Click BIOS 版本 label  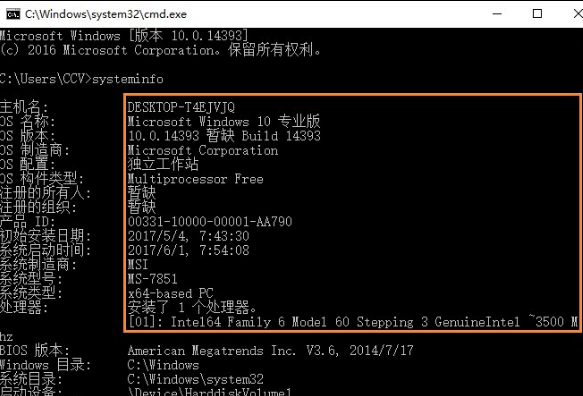click(x=35, y=350)
